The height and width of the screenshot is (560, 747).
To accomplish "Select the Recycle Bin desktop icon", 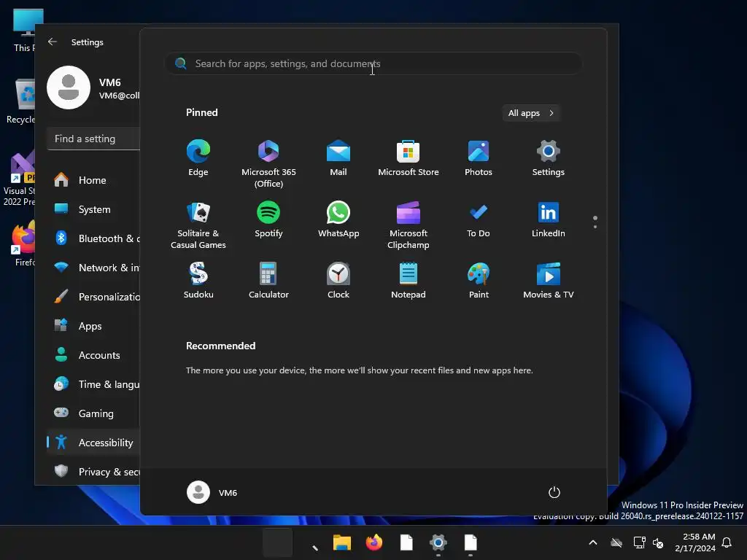I will pyautogui.click(x=20, y=101).
